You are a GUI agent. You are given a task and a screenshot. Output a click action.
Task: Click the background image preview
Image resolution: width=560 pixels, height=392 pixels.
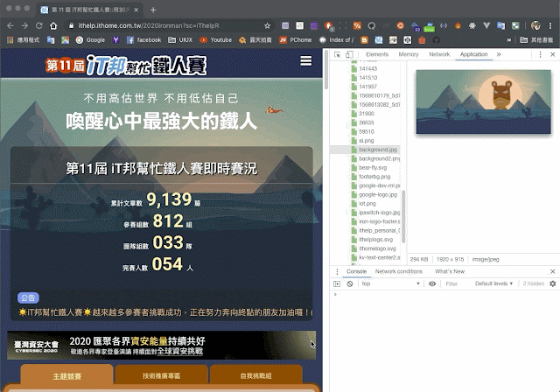click(483, 101)
